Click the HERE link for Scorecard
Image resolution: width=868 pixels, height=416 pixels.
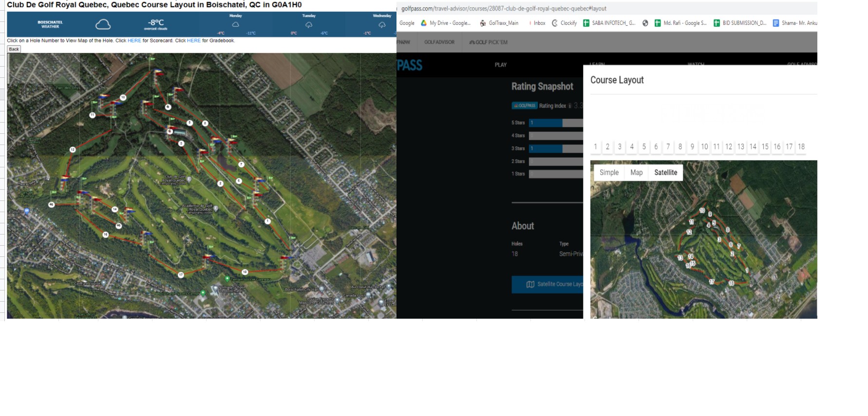134,41
